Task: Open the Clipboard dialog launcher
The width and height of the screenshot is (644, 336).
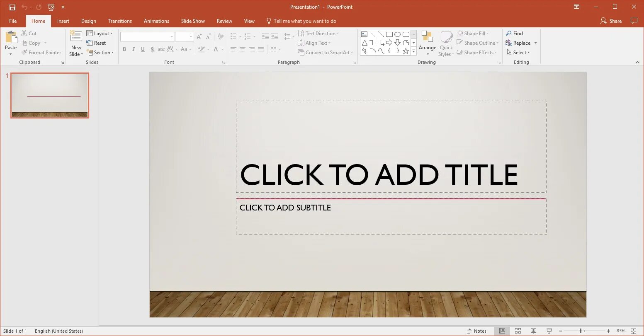Action: click(x=63, y=63)
